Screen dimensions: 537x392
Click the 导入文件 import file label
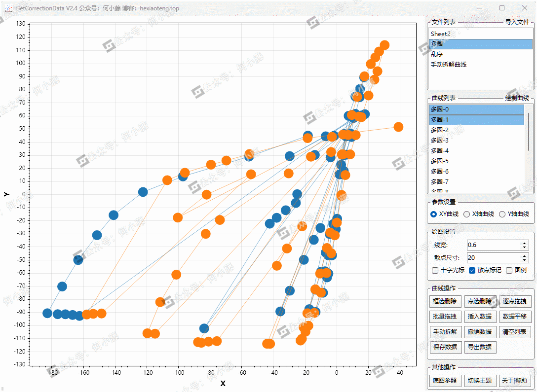point(517,22)
